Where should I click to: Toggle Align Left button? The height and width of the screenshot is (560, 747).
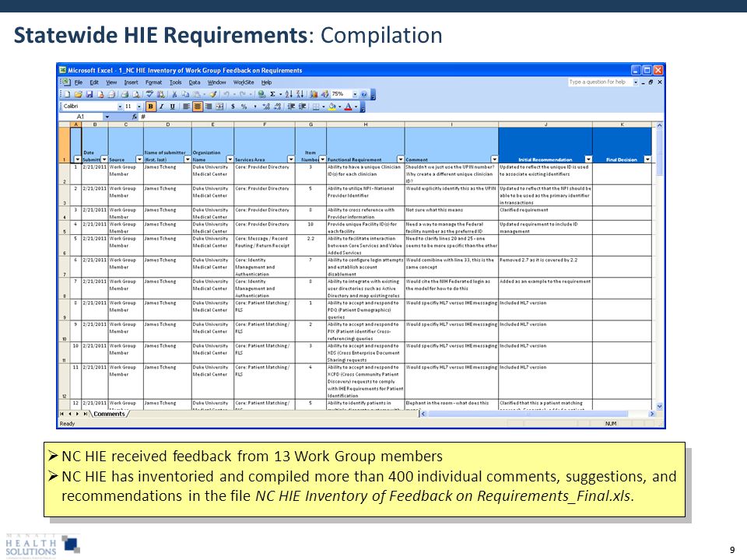(x=186, y=107)
